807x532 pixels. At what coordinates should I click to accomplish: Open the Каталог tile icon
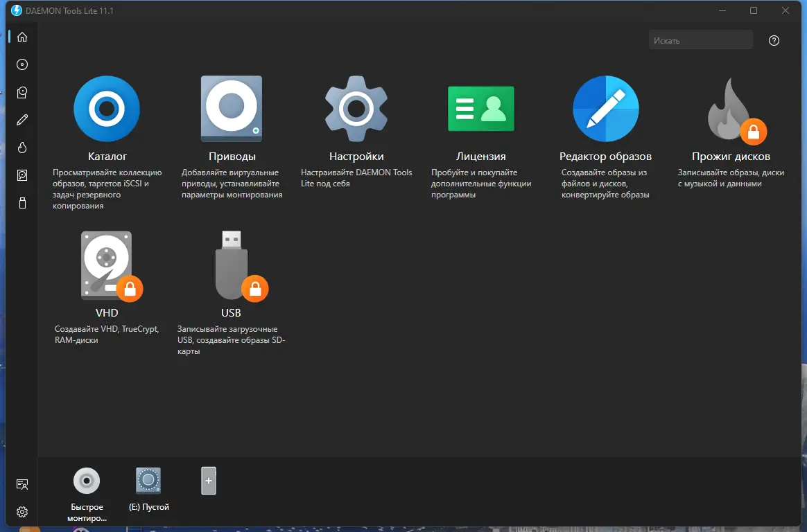coord(107,109)
